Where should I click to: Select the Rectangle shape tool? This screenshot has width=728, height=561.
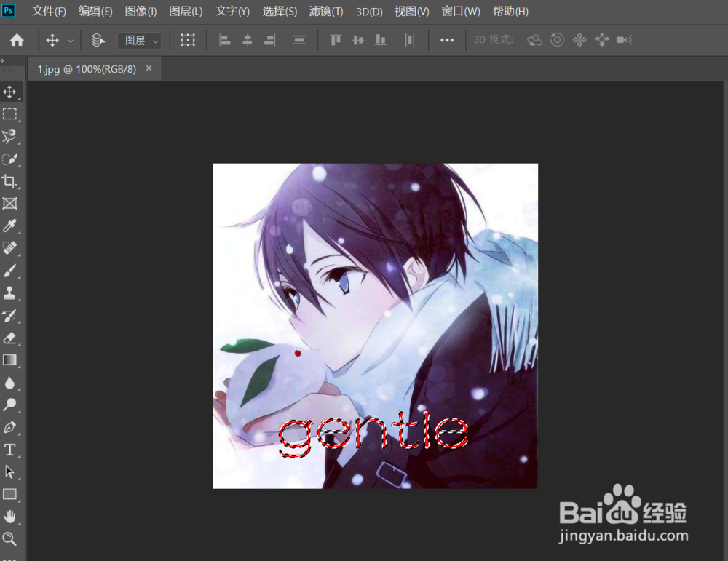click(x=9, y=494)
